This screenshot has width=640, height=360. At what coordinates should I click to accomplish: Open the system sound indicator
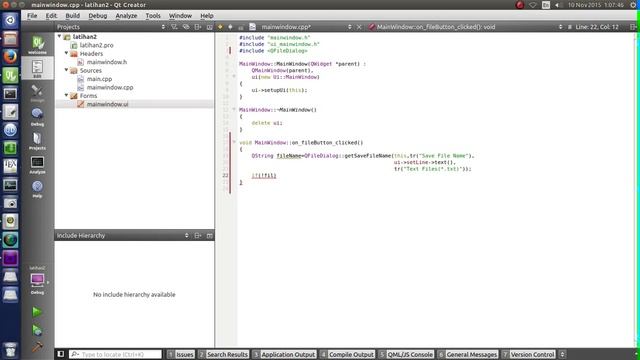coord(558,5)
